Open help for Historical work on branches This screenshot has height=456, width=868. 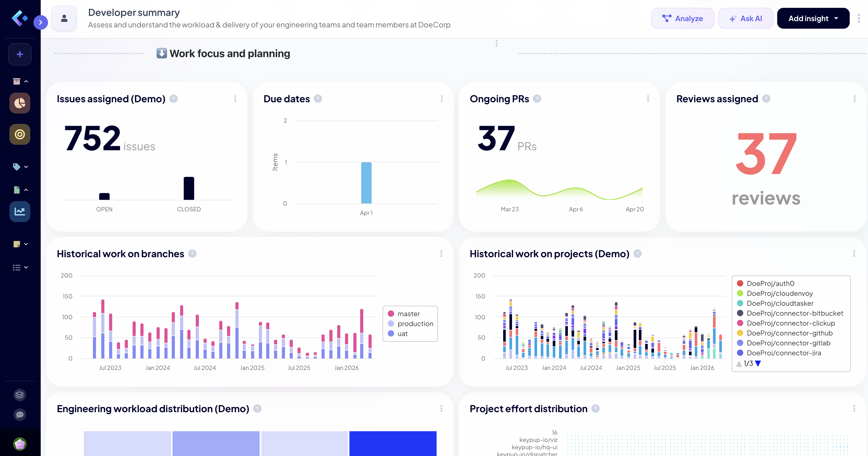(x=192, y=254)
